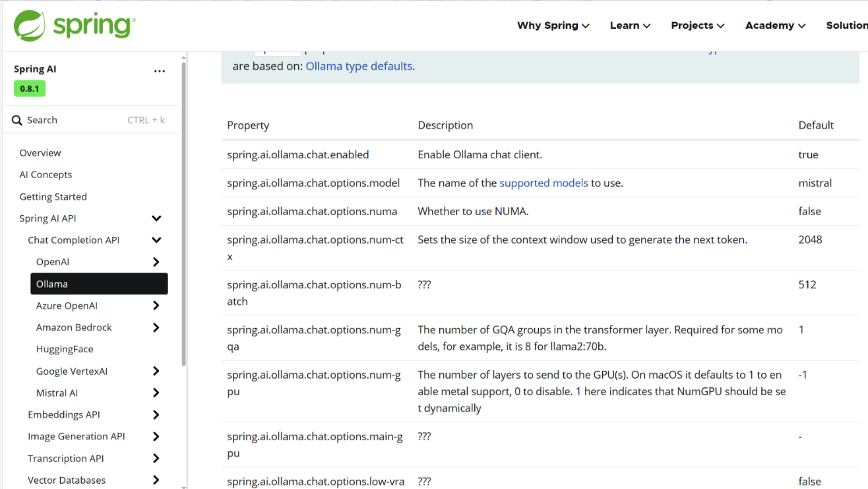The height and width of the screenshot is (489, 868).
Task: Select the Ollama sidebar entry
Action: coord(99,284)
